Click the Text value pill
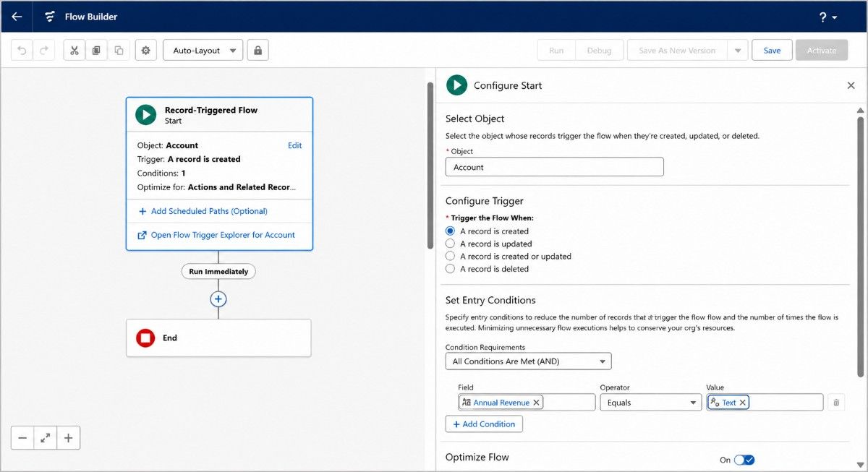 coord(728,403)
